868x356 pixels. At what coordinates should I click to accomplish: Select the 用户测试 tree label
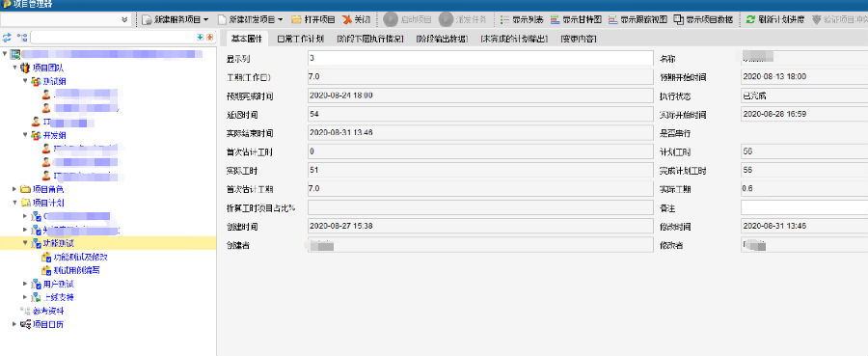59,284
